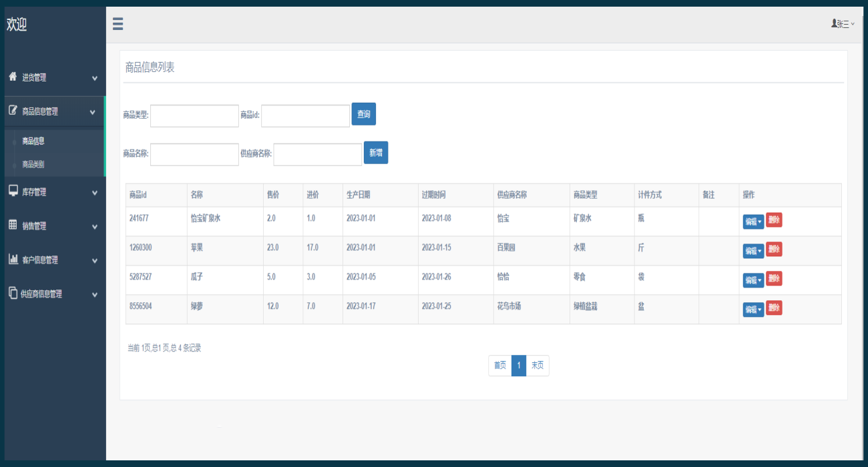This screenshot has height=467, width=868.
Task: Toggle the hamburger sidebar menu icon
Action: (118, 24)
